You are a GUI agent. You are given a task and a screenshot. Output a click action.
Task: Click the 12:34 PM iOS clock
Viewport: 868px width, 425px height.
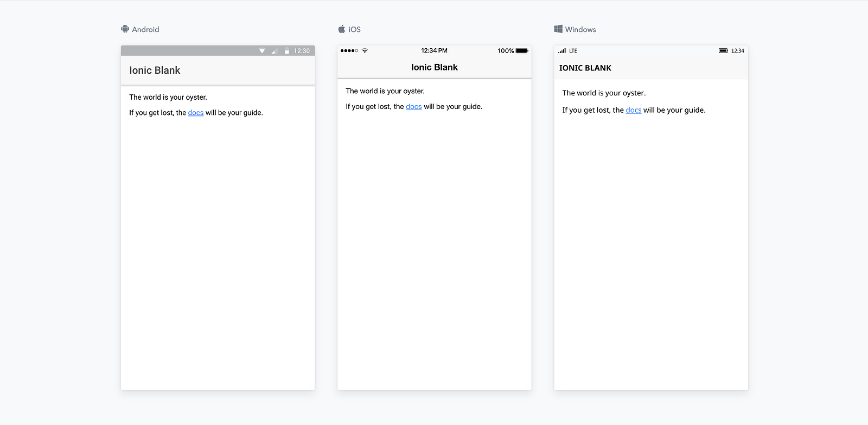[434, 51]
